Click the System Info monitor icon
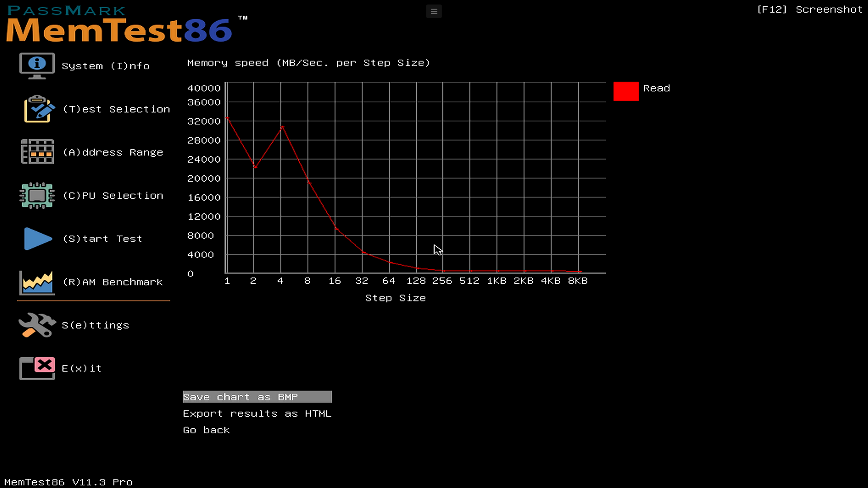 click(x=37, y=66)
